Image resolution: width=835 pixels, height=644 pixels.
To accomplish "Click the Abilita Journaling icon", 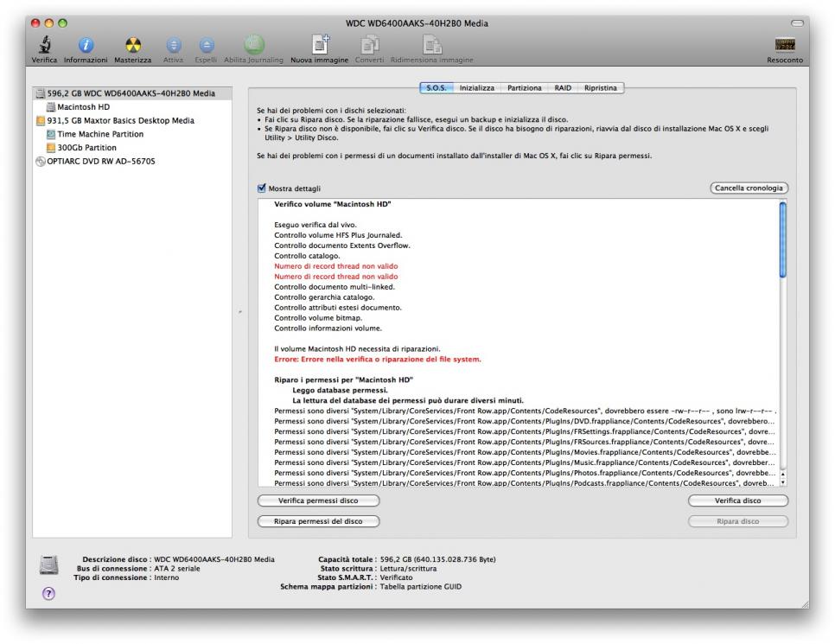I will pyautogui.click(x=254, y=45).
